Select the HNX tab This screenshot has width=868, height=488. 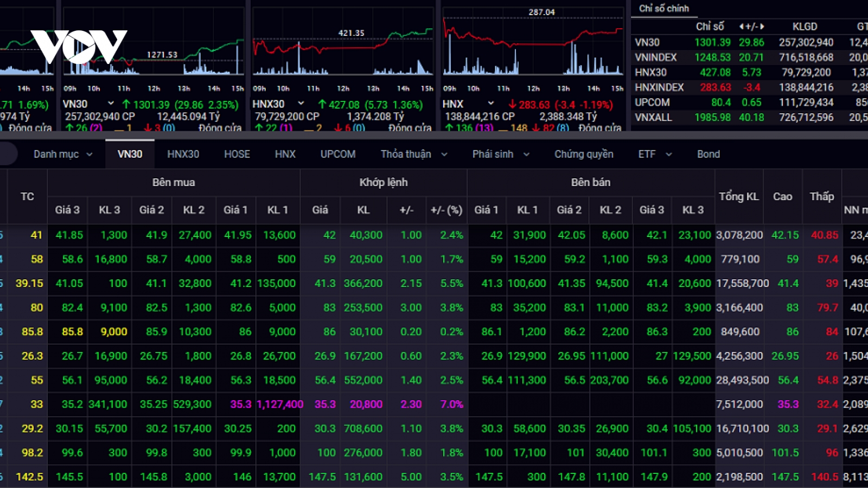click(x=285, y=155)
